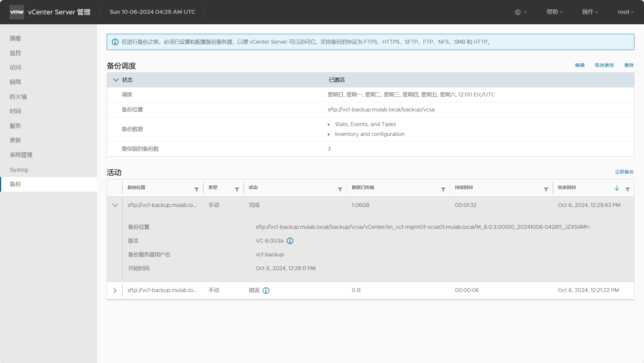Filter the 类型 column
644x363 pixels.
(x=237, y=189)
